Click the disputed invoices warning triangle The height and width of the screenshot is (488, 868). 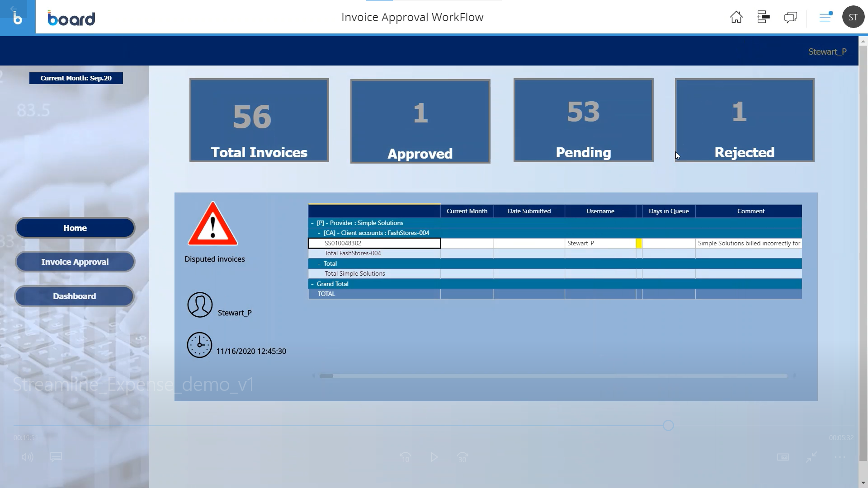tap(212, 225)
